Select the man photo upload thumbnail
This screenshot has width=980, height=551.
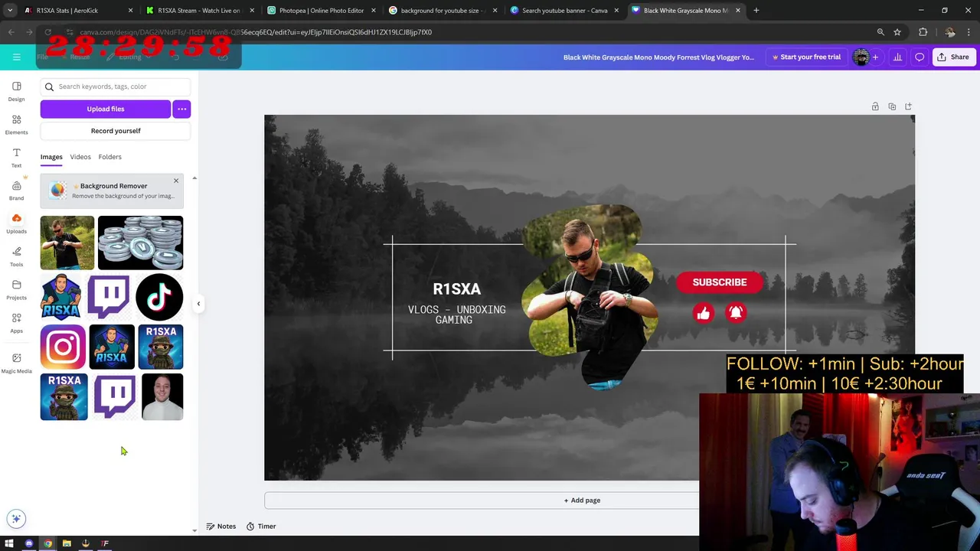pos(67,243)
